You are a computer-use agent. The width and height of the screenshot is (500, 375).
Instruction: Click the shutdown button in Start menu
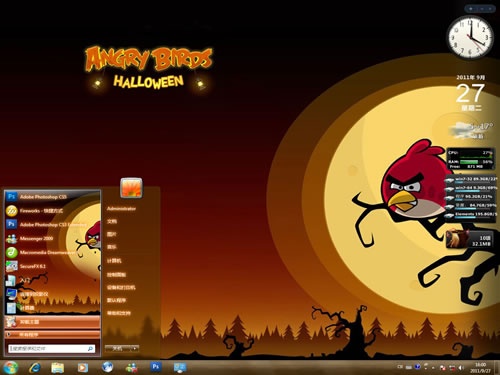click(x=117, y=348)
